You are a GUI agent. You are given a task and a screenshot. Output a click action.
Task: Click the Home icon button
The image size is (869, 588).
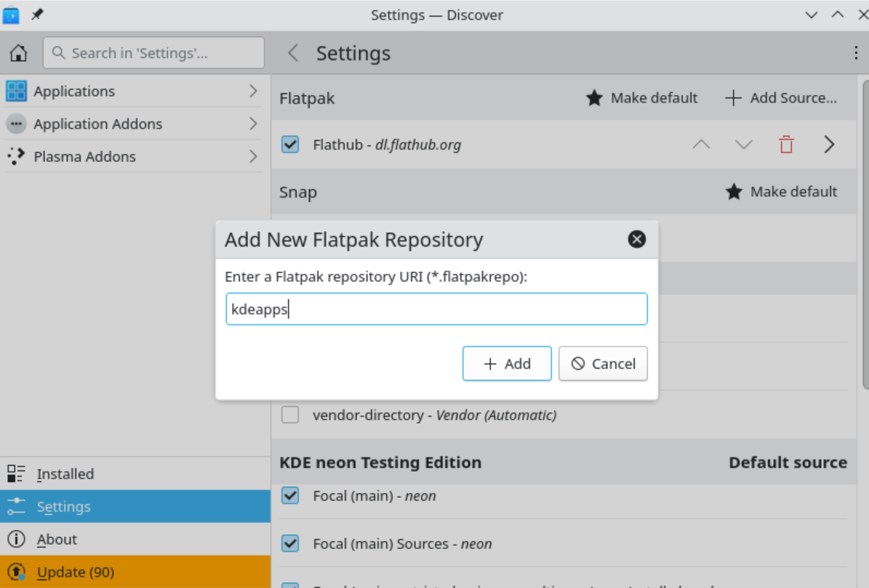(18, 53)
